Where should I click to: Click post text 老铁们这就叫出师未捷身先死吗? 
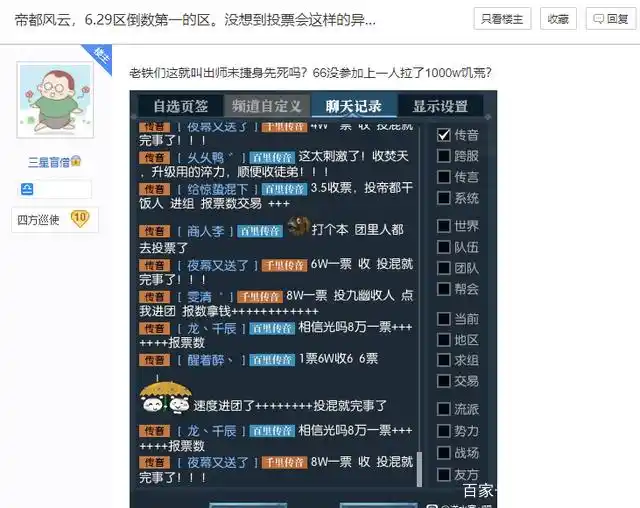(x=218, y=73)
